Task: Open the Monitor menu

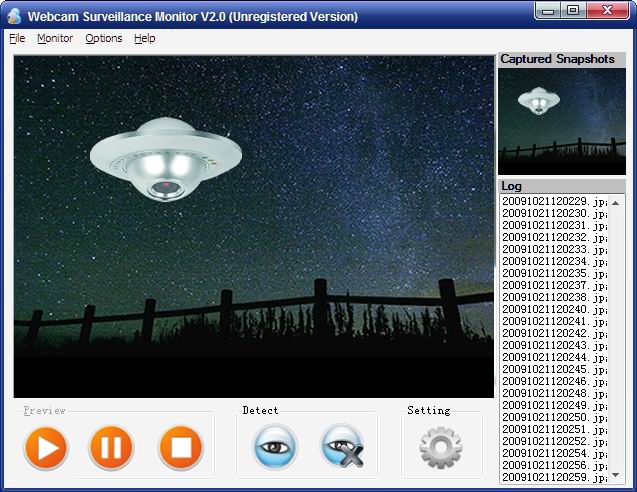Action: click(x=55, y=38)
